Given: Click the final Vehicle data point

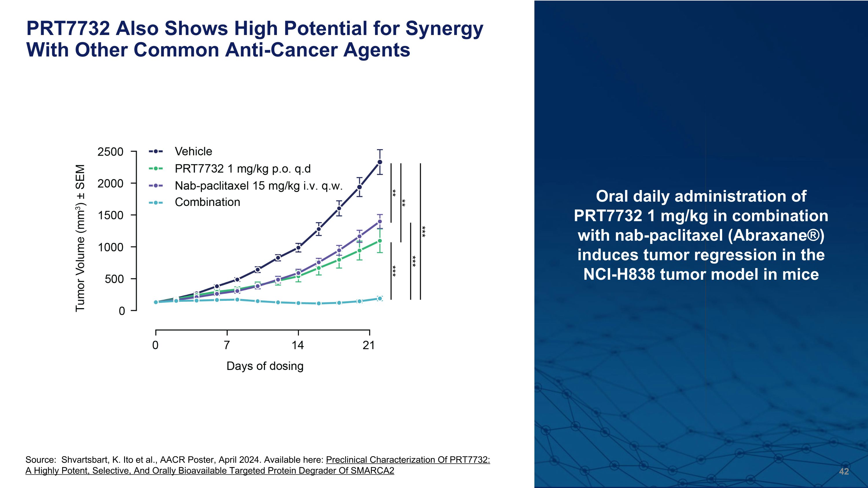Looking at the screenshot, I should [x=380, y=162].
